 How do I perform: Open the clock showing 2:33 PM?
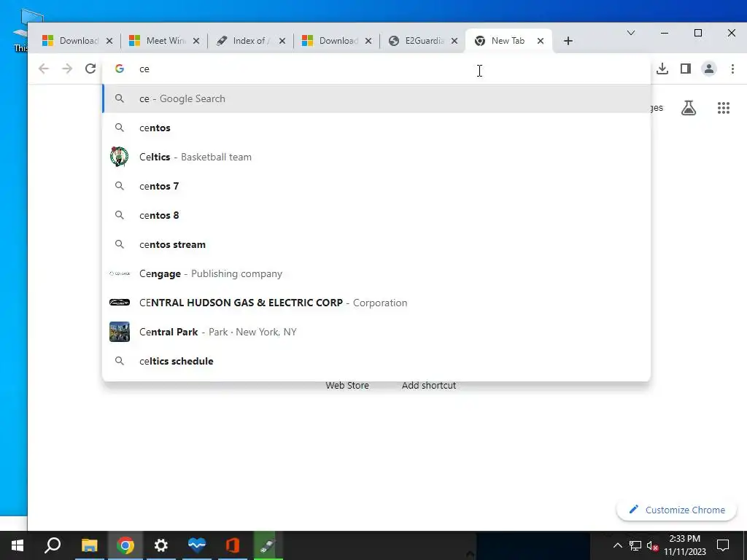pos(685,545)
